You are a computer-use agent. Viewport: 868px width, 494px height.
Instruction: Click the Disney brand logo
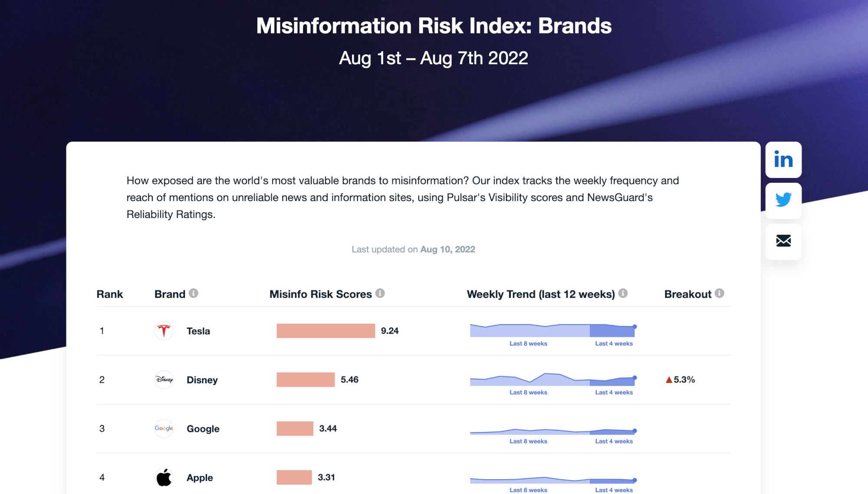[164, 379]
